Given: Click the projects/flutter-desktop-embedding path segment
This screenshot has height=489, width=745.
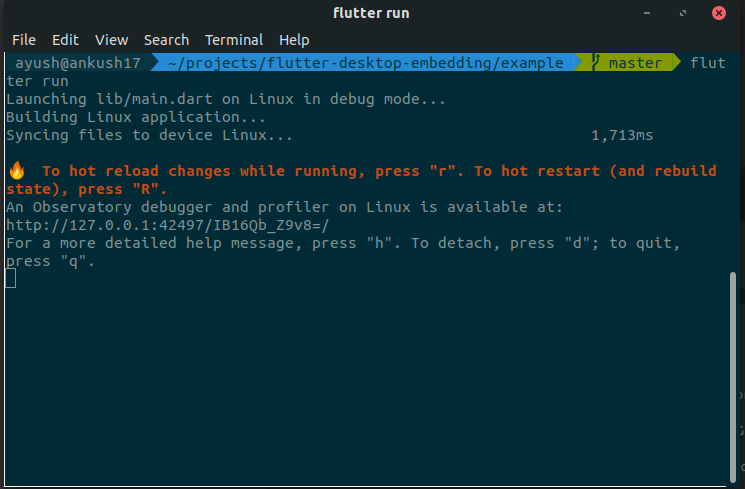Looking at the screenshot, I should [x=365, y=63].
